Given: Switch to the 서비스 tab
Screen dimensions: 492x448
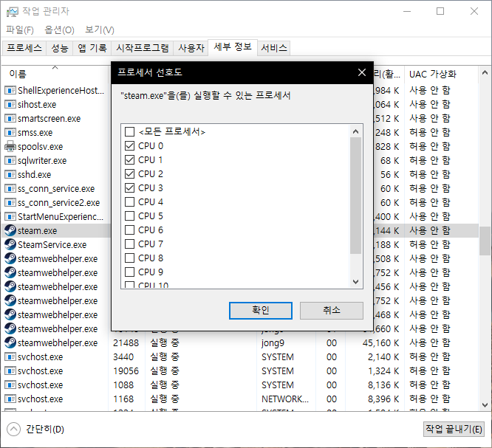Looking at the screenshot, I should [274, 48].
